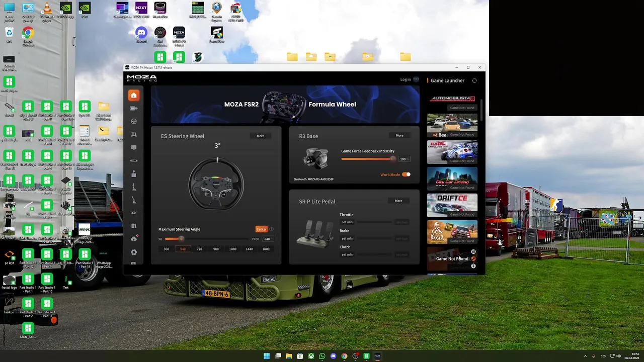Screen dimensions: 644x362
Task: Open the universal hub sidebar icon
Action: point(133,161)
